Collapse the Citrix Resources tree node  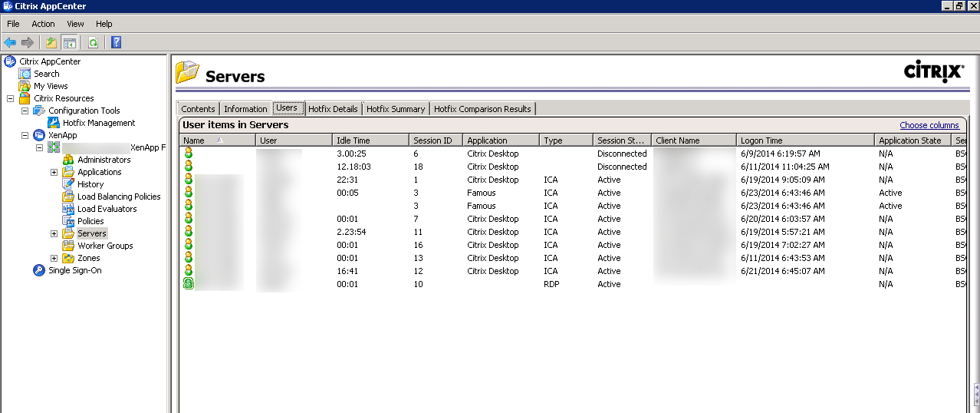10,98
